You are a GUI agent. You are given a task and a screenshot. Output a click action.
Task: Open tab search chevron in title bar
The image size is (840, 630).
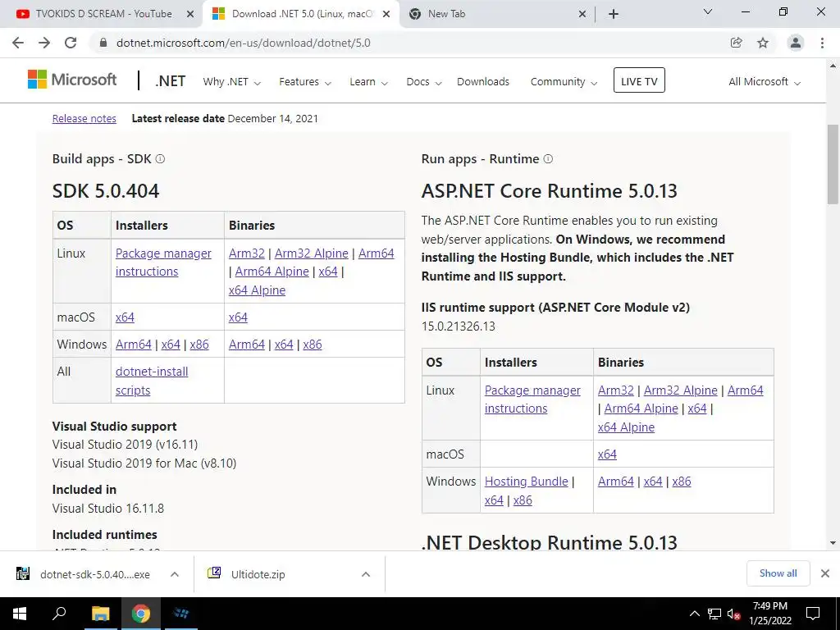[x=708, y=11]
